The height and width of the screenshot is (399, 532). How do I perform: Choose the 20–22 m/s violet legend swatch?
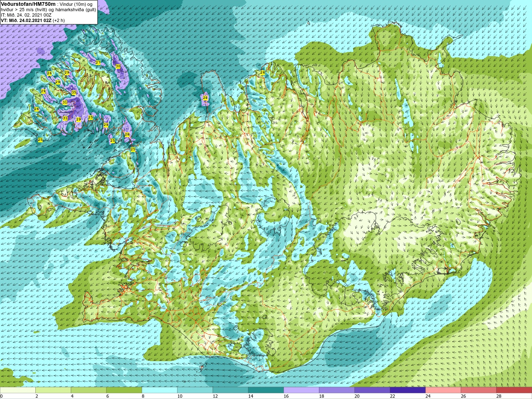[372, 390]
